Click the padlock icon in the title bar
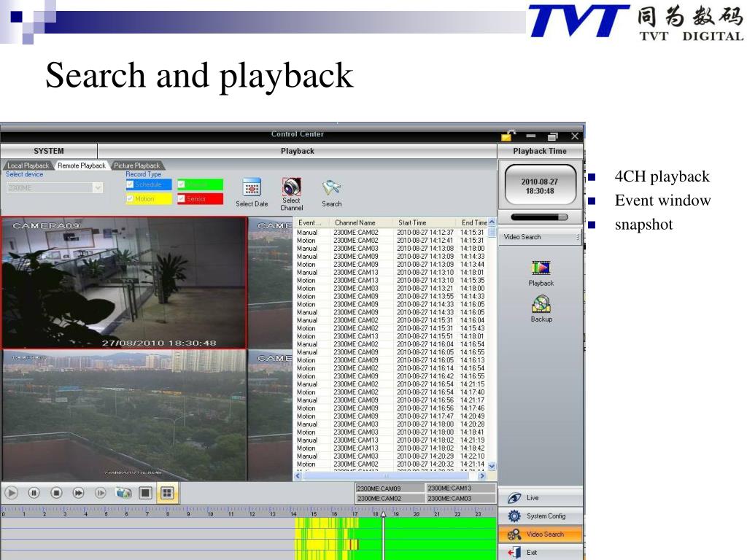The image size is (747, 560). [508, 136]
